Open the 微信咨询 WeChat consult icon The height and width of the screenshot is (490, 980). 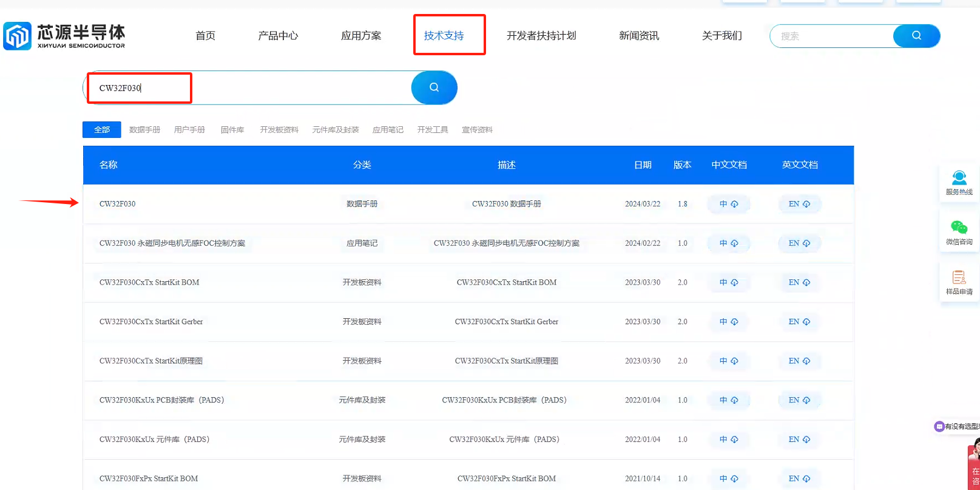pyautogui.click(x=959, y=233)
